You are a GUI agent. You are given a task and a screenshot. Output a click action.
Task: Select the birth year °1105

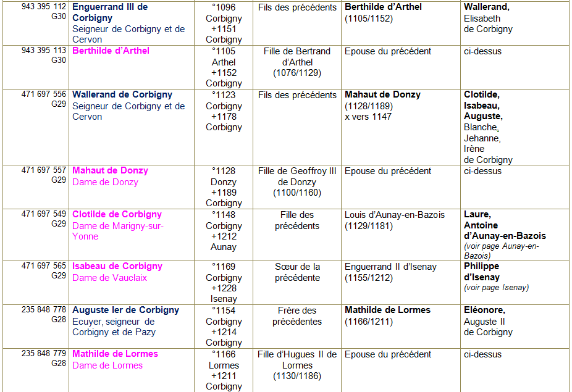pyautogui.click(x=224, y=51)
